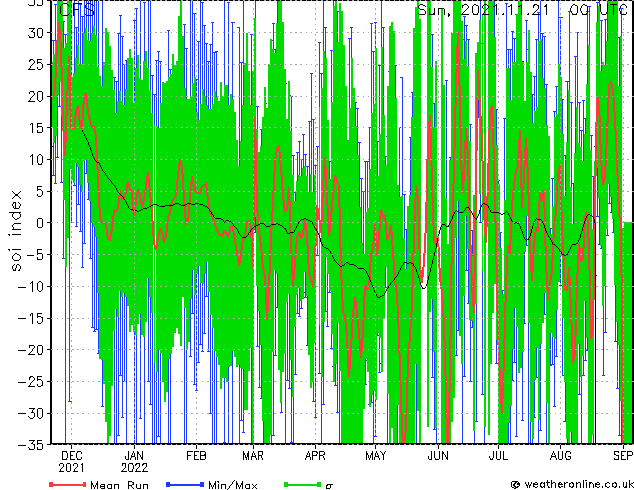The width and height of the screenshot is (634, 490).
Task: Select the y-axis label "-15"
Action: pyautogui.click(x=31, y=318)
